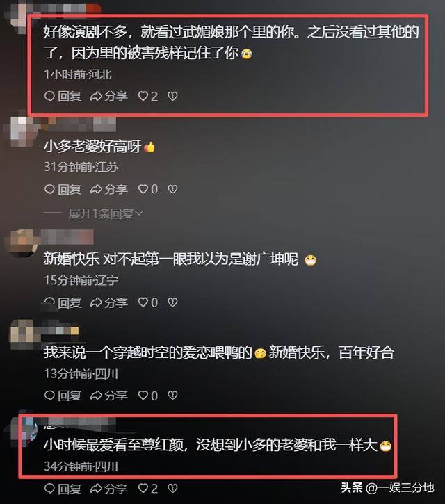The height and width of the screenshot is (504, 445).
Task: Share the 河北 comment about 武媚娘
Action: click(x=109, y=96)
